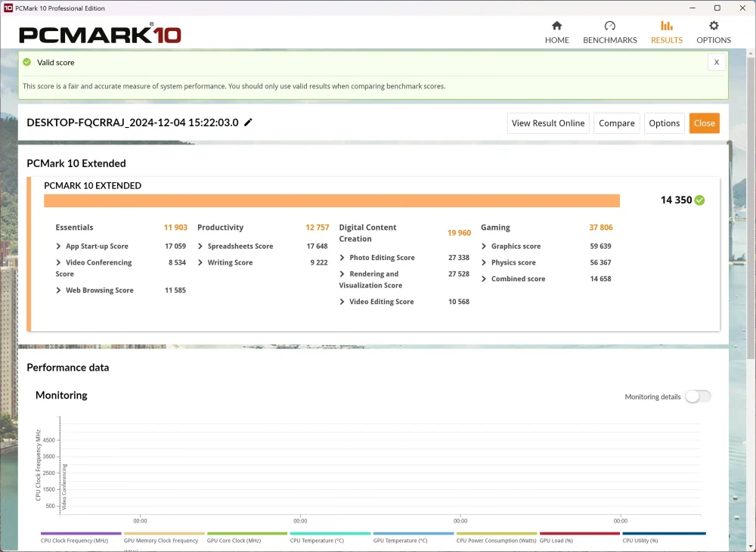Click the Essentials score 11 903
756x552 pixels.
[175, 228]
